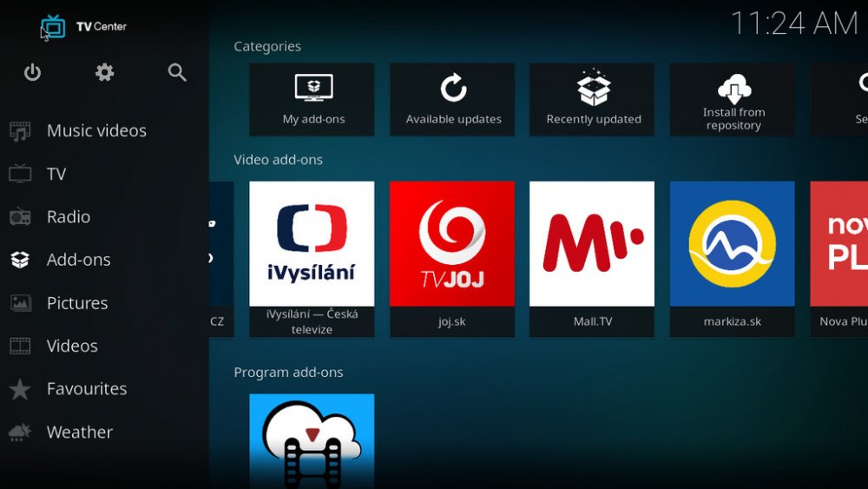Click the power icon in sidebar
The height and width of the screenshot is (489, 868).
click(x=32, y=73)
